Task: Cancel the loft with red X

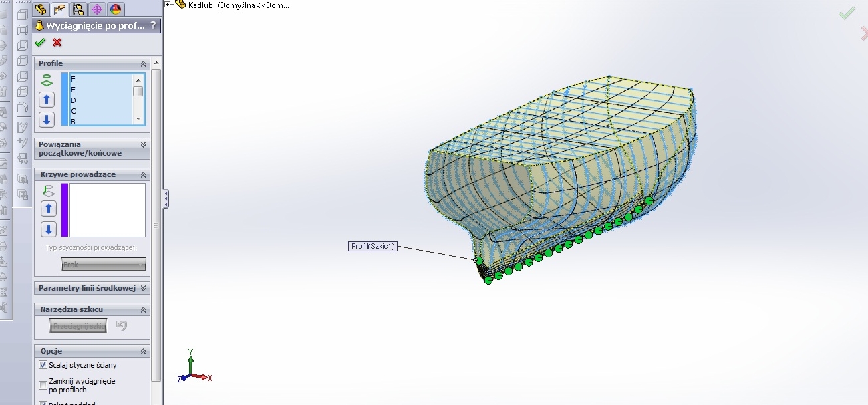Action: click(x=57, y=43)
